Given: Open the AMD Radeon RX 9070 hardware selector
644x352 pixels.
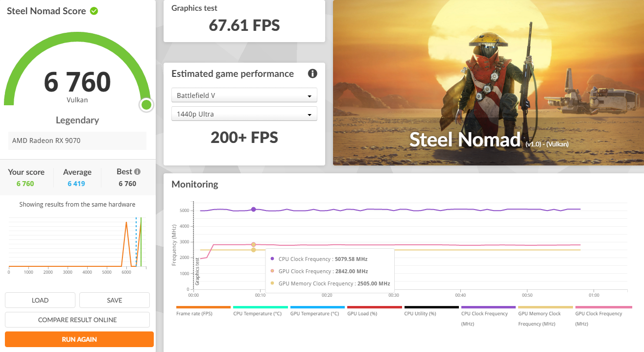Looking at the screenshot, I should [77, 141].
